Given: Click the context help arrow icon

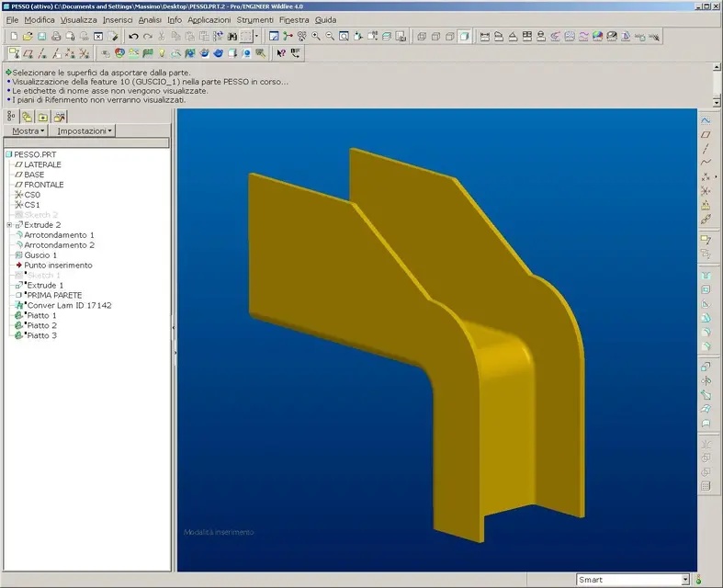Looking at the screenshot, I should tap(281, 53).
